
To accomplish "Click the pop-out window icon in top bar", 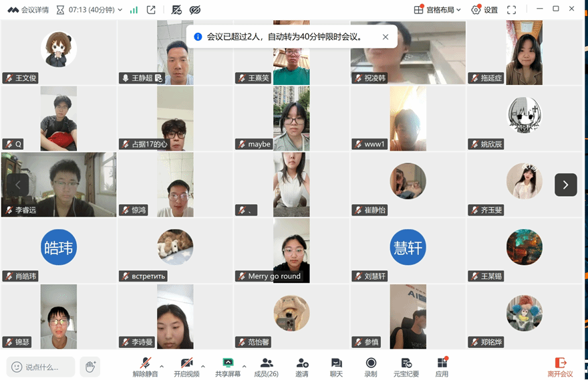I will (x=151, y=10).
